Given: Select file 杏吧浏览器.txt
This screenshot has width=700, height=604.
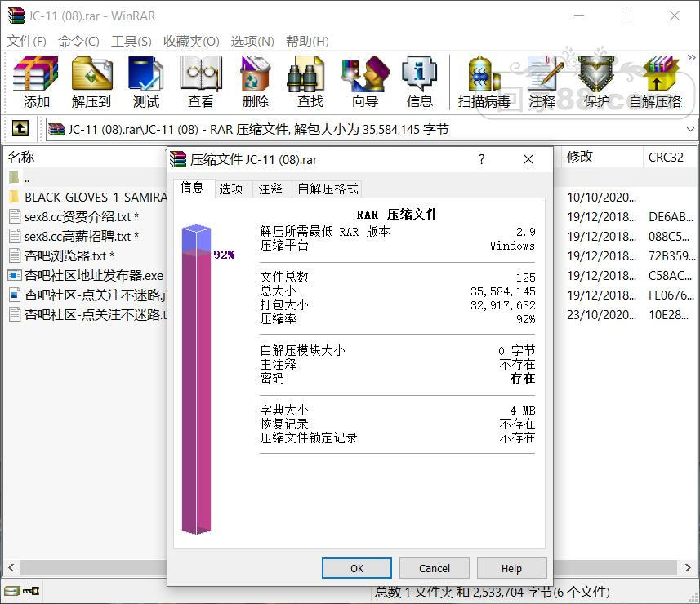Looking at the screenshot, I should (x=69, y=256).
